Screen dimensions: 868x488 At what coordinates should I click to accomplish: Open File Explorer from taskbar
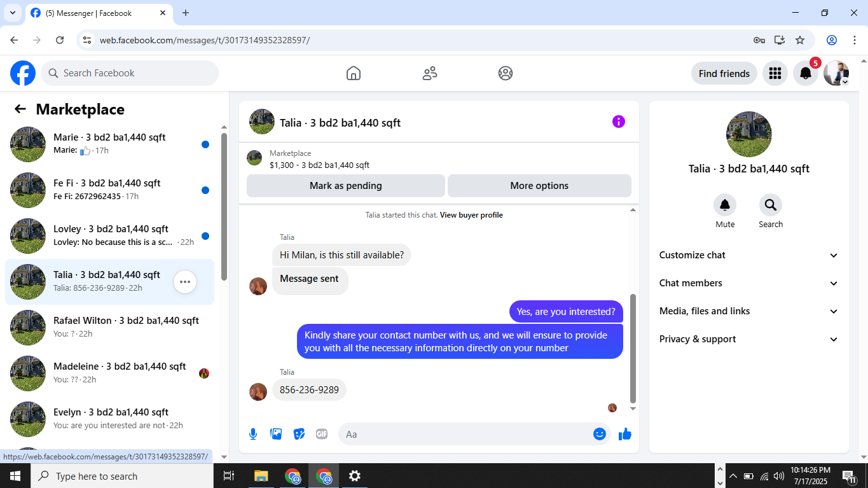[261, 476]
